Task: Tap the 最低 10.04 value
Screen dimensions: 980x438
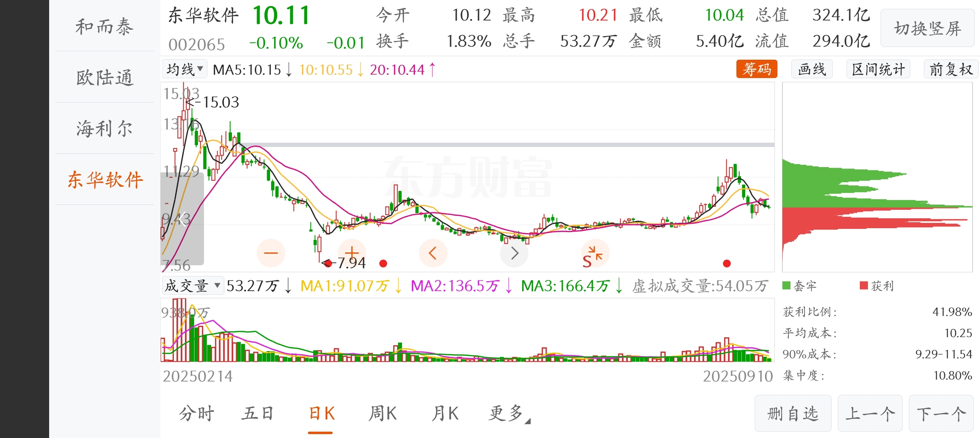Action: click(x=724, y=15)
